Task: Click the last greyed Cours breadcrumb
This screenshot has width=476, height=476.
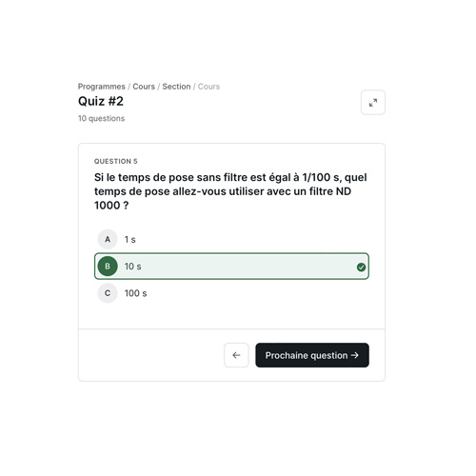Action: coord(208,87)
